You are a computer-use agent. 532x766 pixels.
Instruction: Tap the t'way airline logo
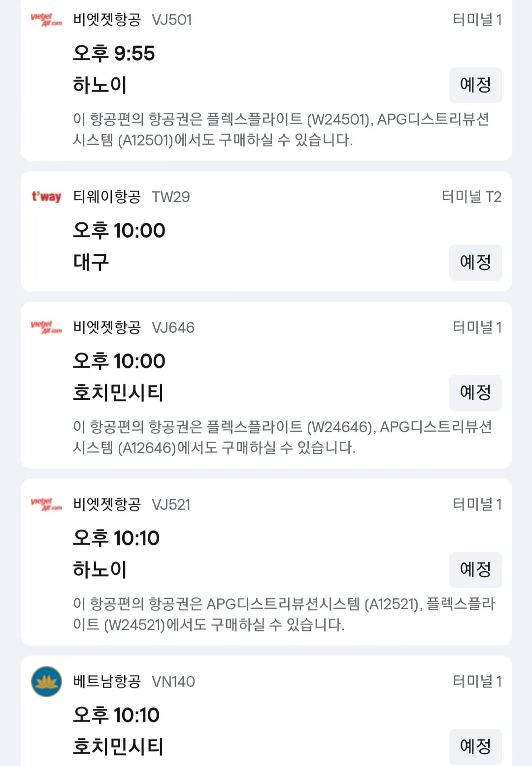pyautogui.click(x=46, y=197)
